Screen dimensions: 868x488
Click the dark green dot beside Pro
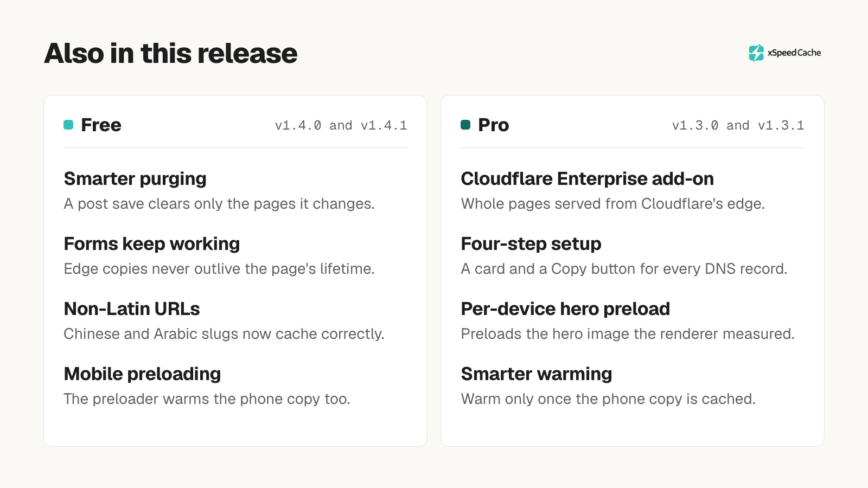(x=465, y=125)
